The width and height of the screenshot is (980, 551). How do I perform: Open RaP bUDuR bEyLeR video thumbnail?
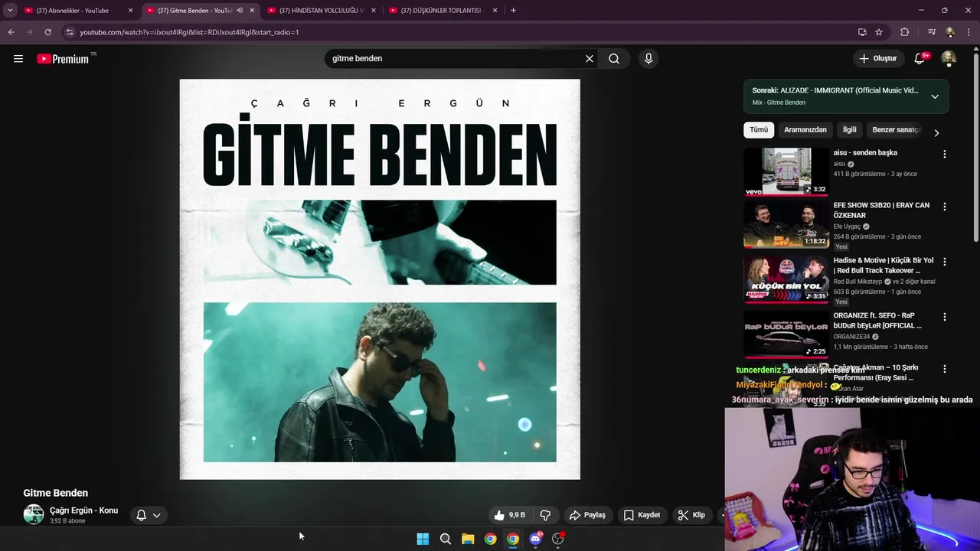(786, 334)
